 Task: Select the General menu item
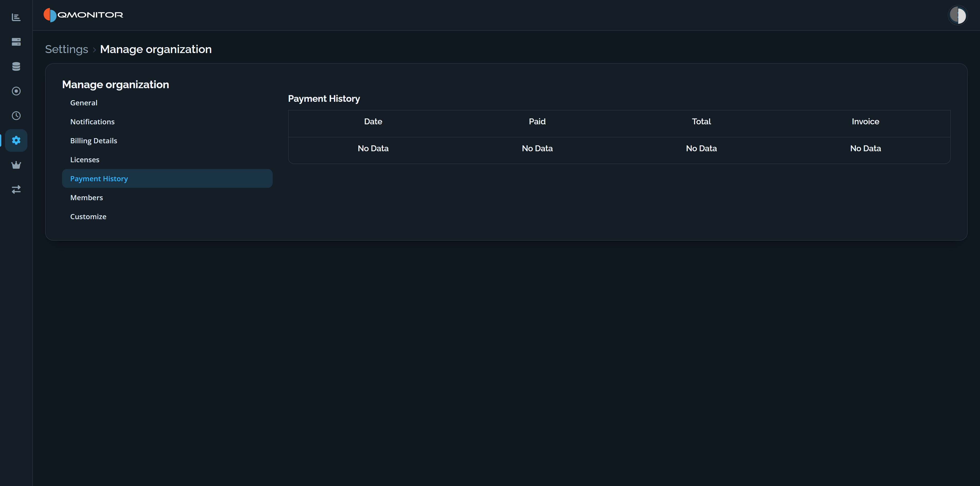coord(167,103)
